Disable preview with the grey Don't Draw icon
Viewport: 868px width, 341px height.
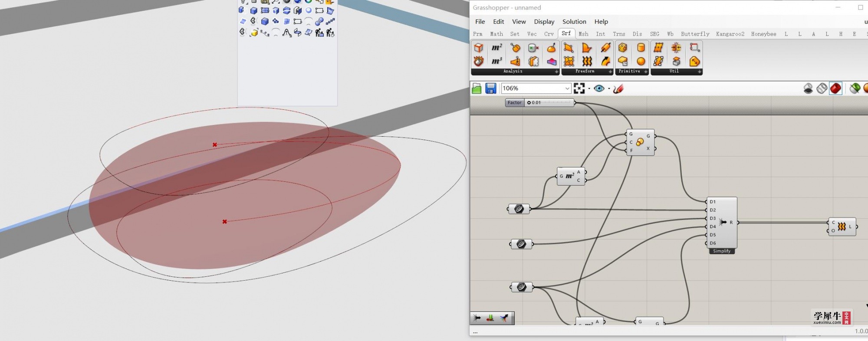[808, 89]
